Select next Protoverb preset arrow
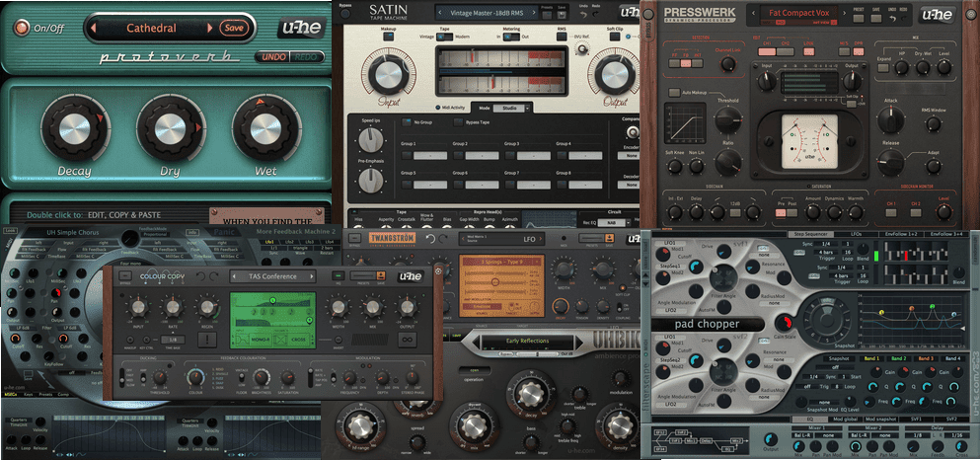 (210, 28)
